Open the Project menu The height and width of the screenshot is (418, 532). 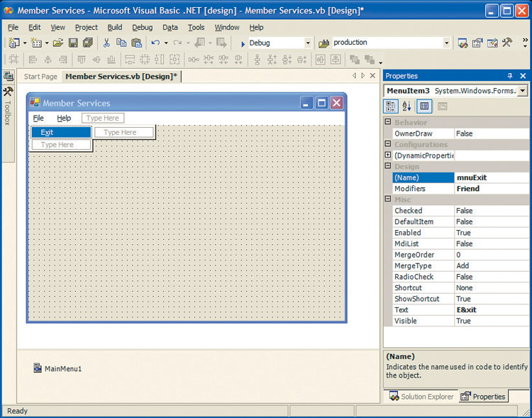pos(86,27)
